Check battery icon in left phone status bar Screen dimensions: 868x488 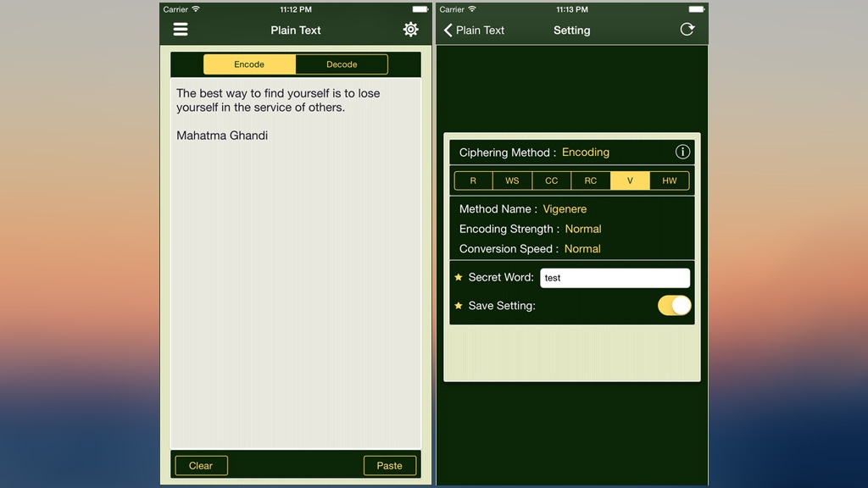[x=420, y=9]
